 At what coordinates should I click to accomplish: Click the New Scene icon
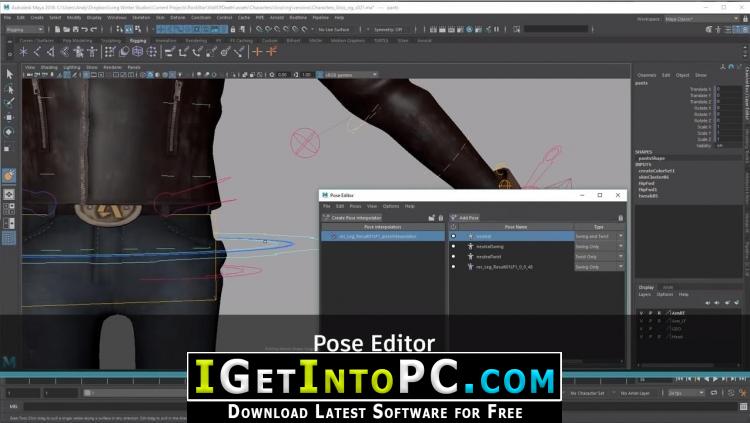[x=57, y=30]
